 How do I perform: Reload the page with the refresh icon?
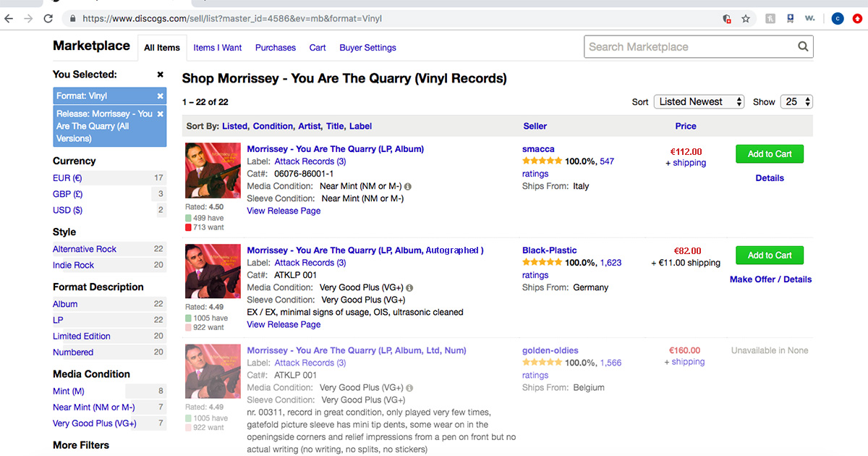pos(48,19)
